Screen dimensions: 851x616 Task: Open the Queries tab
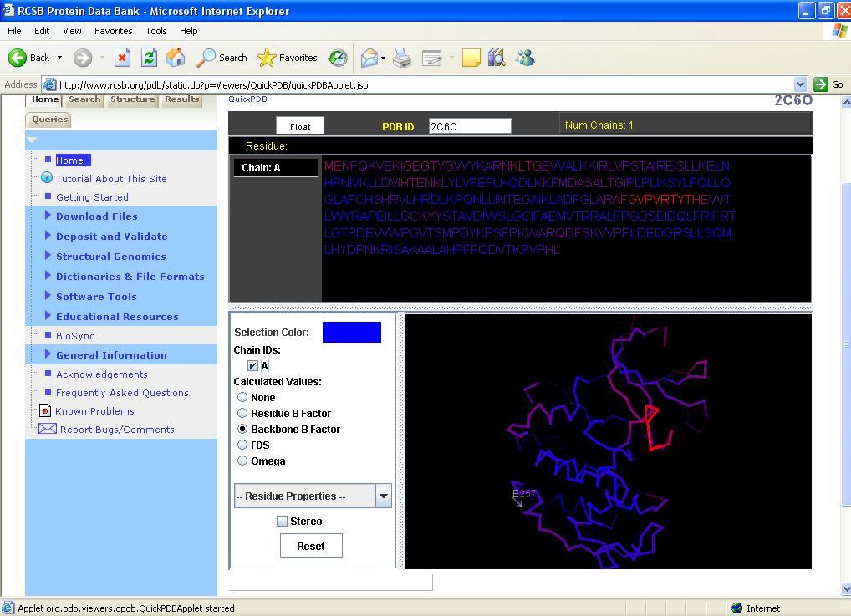tap(49, 120)
